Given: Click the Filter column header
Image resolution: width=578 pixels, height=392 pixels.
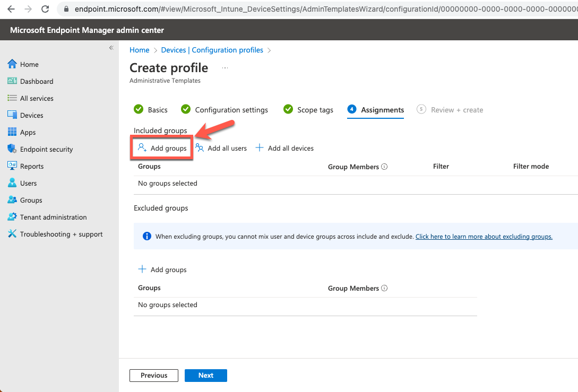Looking at the screenshot, I should (441, 166).
